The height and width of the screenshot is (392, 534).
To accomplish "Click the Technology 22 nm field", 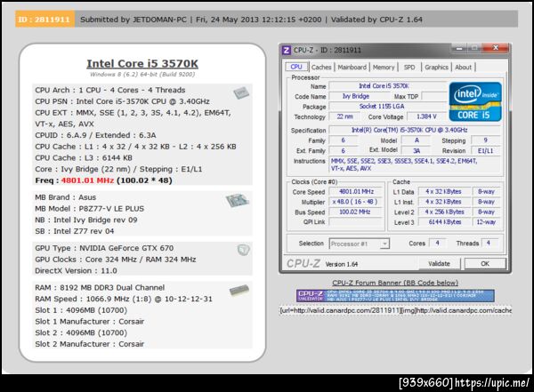I will (x=344, y=116).
